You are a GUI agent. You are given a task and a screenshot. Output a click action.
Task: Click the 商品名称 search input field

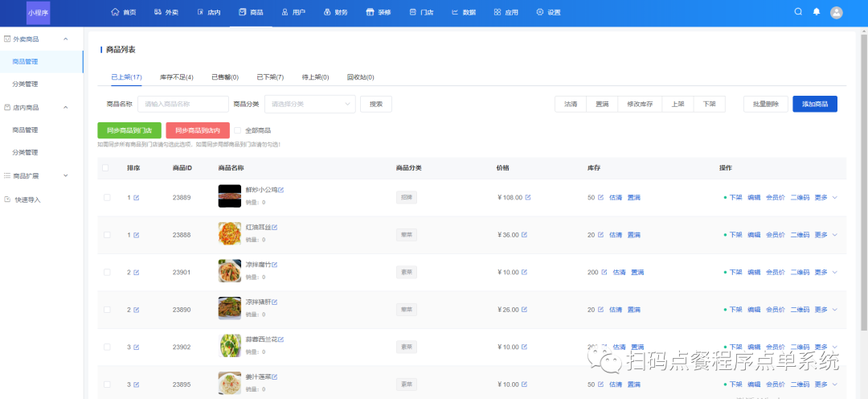(183, 105)
